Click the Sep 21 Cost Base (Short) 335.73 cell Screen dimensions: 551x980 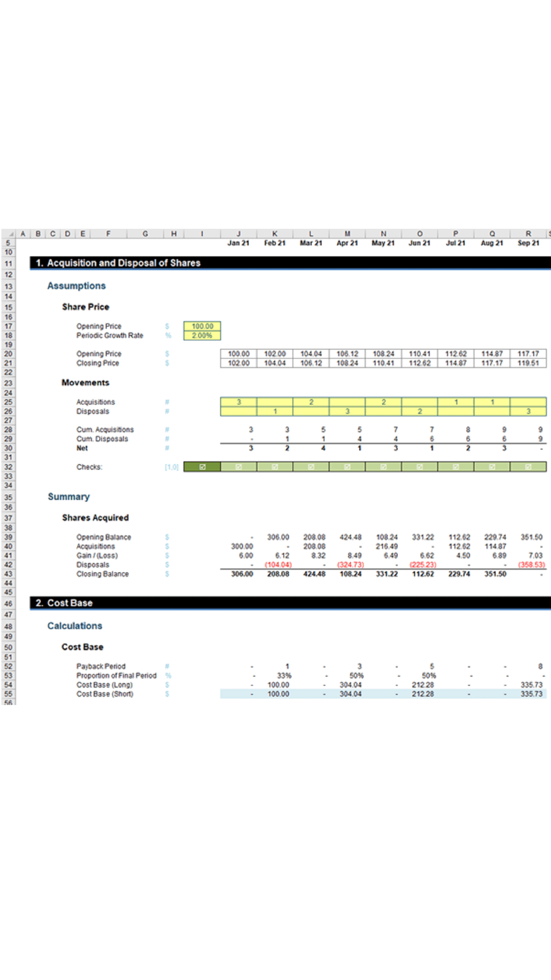[531, 694]
